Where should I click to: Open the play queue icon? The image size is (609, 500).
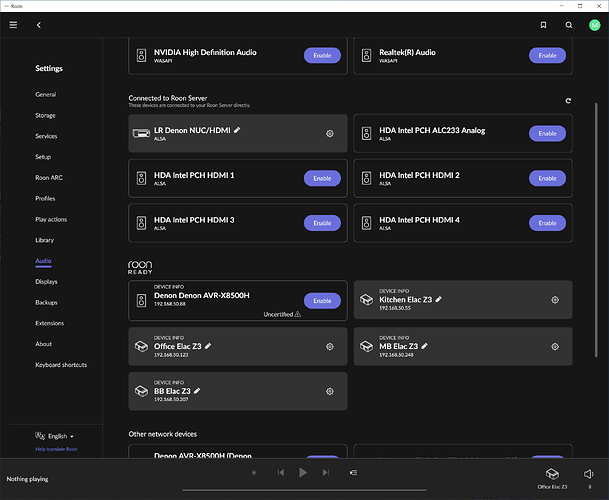pos(353,472)
